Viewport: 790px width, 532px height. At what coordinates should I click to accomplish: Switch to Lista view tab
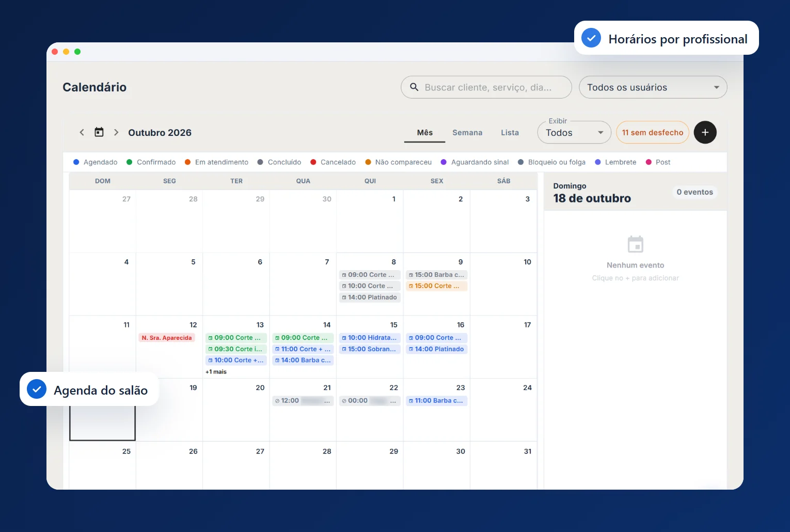(510, 133)
